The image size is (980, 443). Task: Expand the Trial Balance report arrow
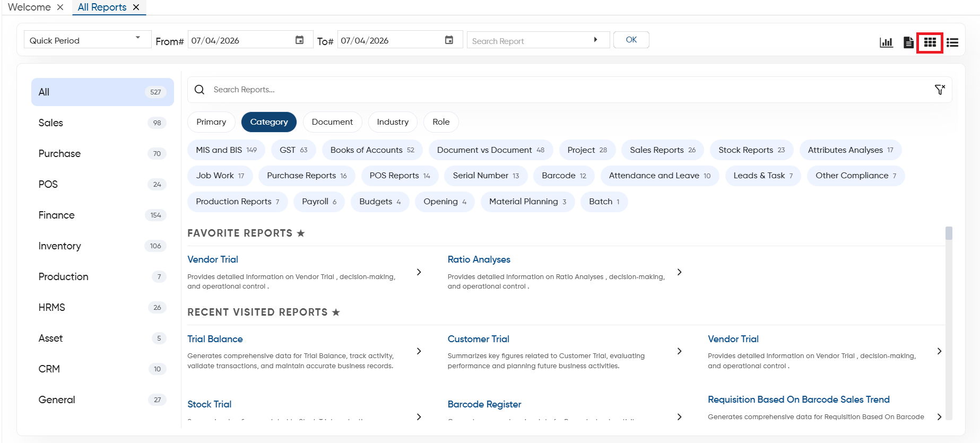coord(419,351)
